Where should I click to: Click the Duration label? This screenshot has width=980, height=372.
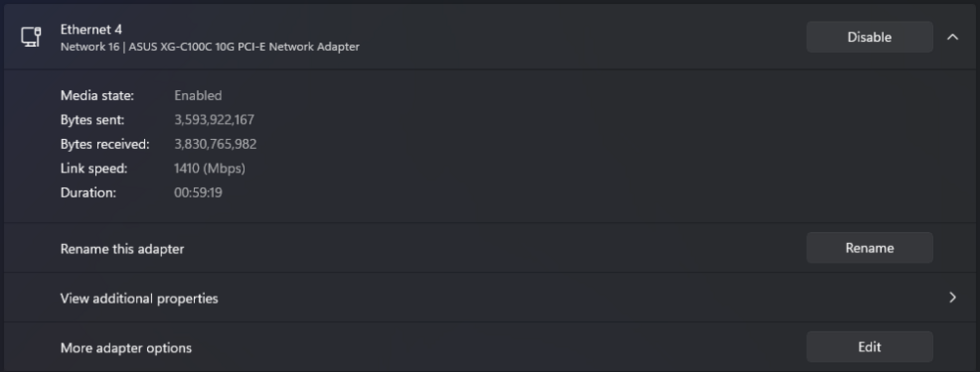88,193
